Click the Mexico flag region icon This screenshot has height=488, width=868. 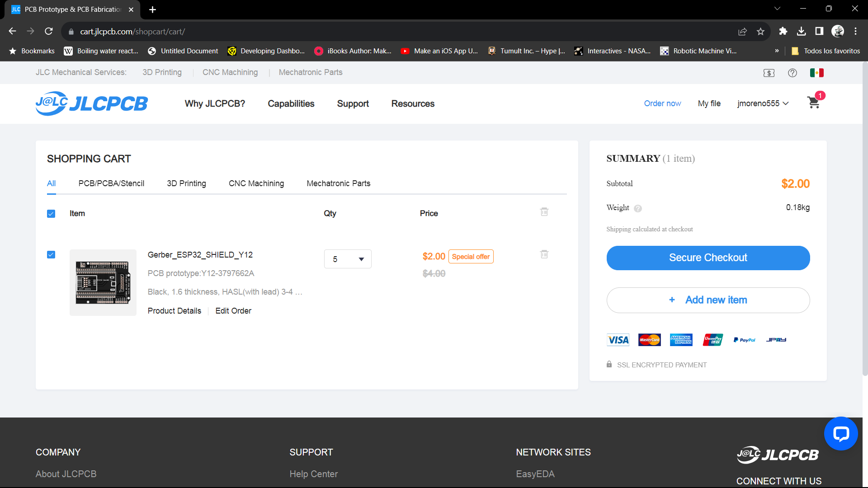click(x=816, y=73)
